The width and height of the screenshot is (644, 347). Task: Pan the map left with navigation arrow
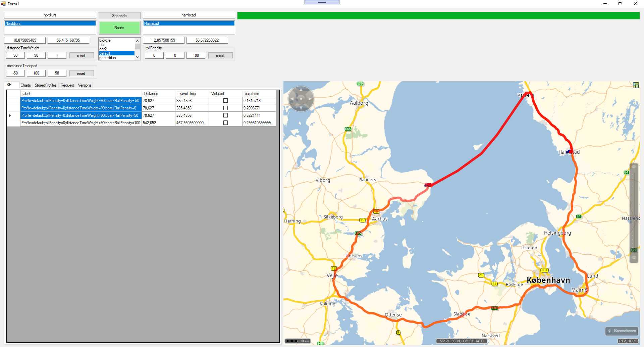pyautogui.click(x=292, y=99)
